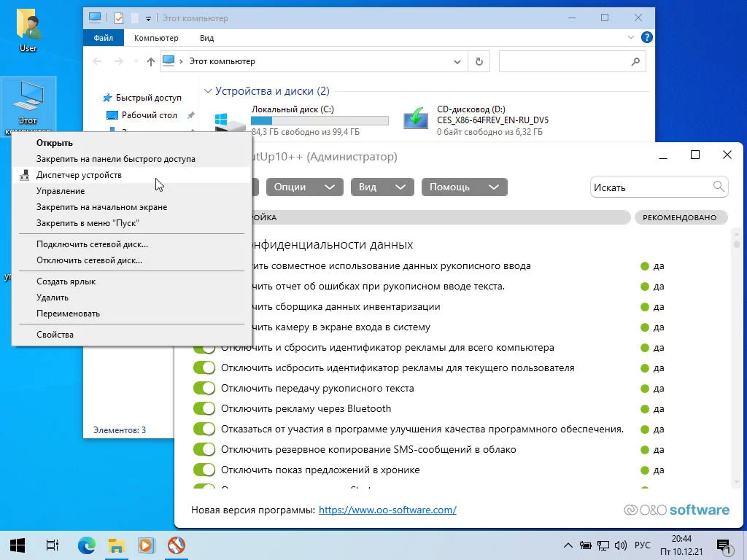
Task: Open Task View on the taskbar
Action: (x=53, y=545)
